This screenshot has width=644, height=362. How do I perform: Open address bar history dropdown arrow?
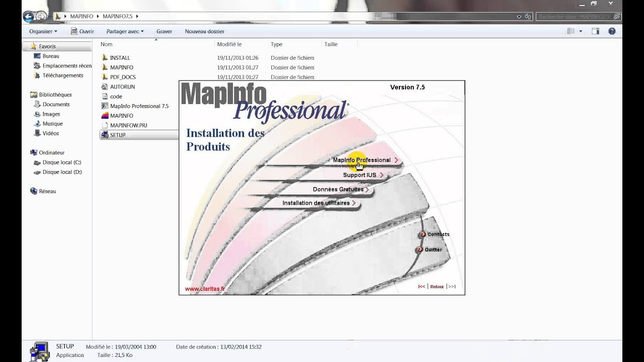pyautogui.click(x=520, y=17)
